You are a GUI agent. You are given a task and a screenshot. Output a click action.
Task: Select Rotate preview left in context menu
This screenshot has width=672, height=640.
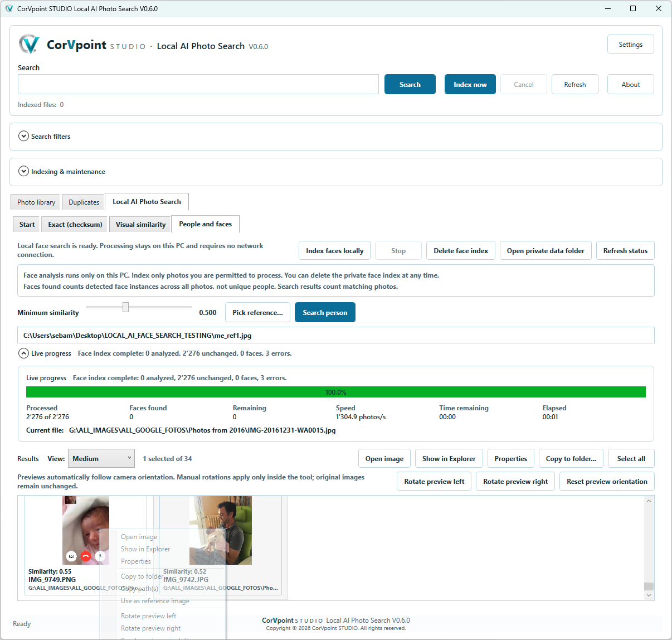coord(148,615)
